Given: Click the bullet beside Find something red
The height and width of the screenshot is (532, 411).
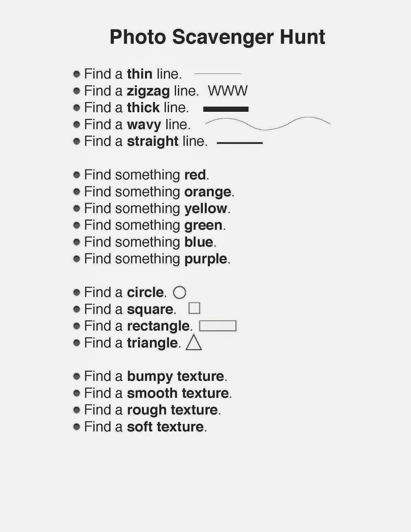Looking at the screenshot, I should pyautogui.click(x=77, y=175).
